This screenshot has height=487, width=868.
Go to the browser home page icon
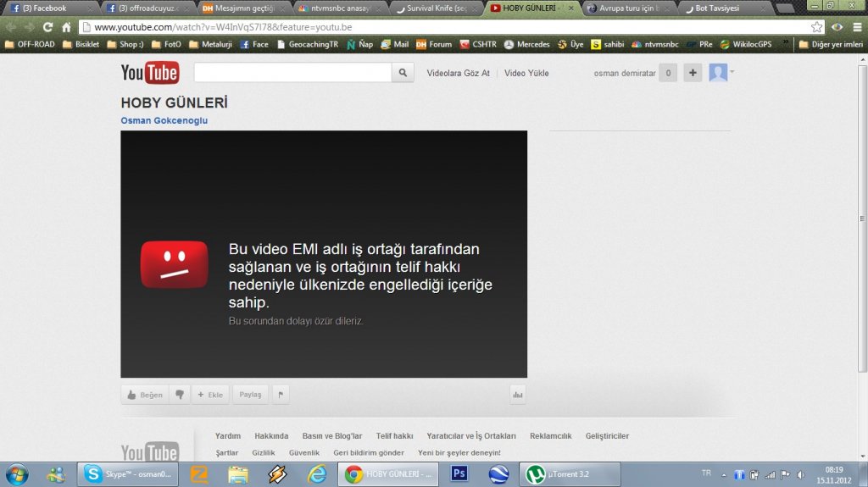[66, 27]
